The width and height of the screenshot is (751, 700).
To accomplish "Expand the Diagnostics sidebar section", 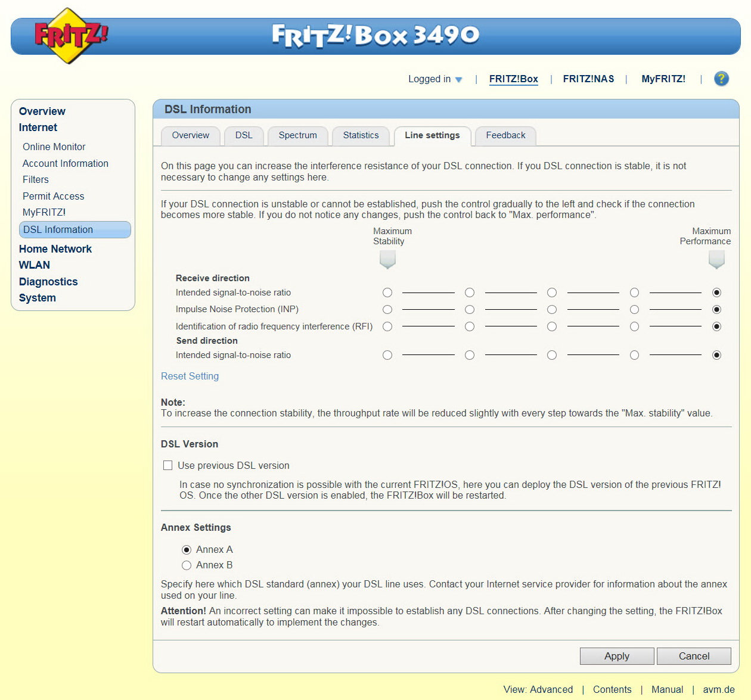I will pos(48,282).
